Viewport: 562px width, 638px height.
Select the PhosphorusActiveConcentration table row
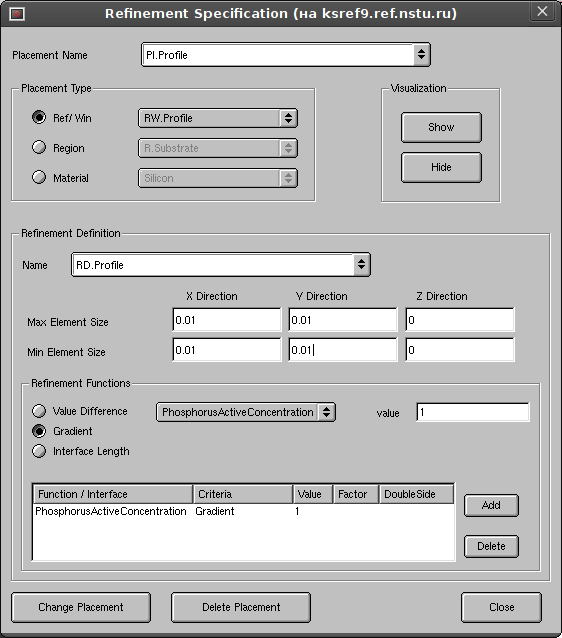coord(243,511)
